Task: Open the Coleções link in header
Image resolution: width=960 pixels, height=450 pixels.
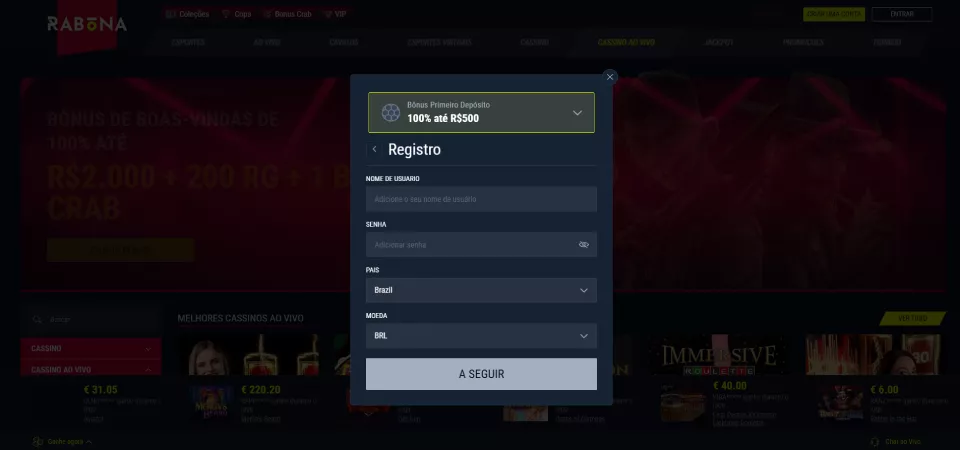Action: (187, 13)
